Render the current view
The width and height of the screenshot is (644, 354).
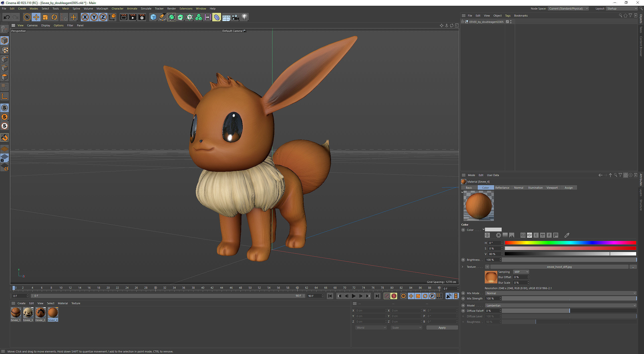(124, 17)
